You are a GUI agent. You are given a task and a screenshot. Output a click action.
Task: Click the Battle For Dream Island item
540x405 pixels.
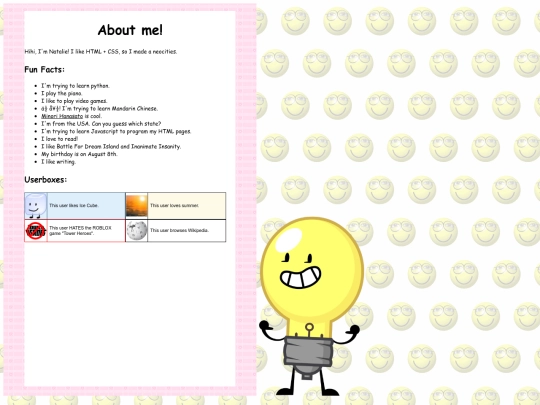click(x=111, y=146)
